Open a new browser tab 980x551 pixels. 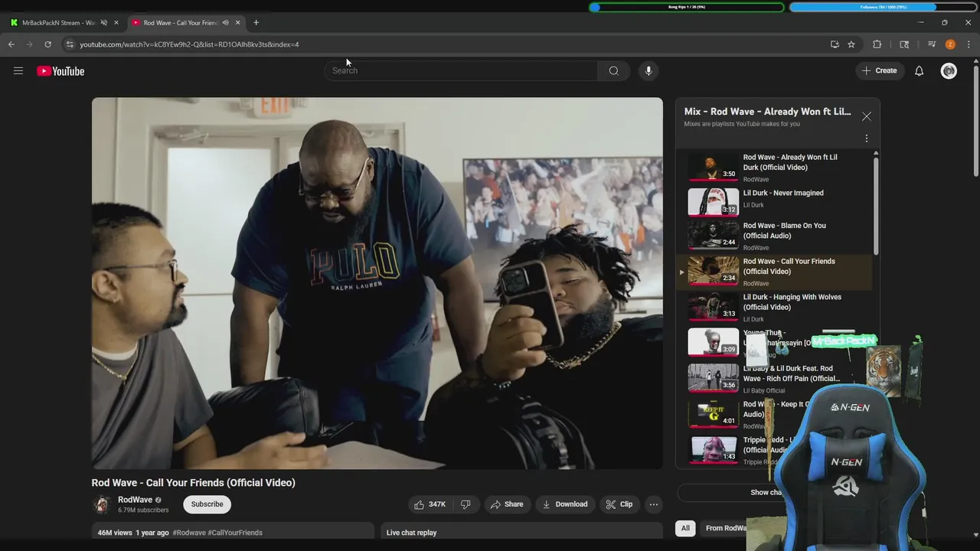[256, 22]
